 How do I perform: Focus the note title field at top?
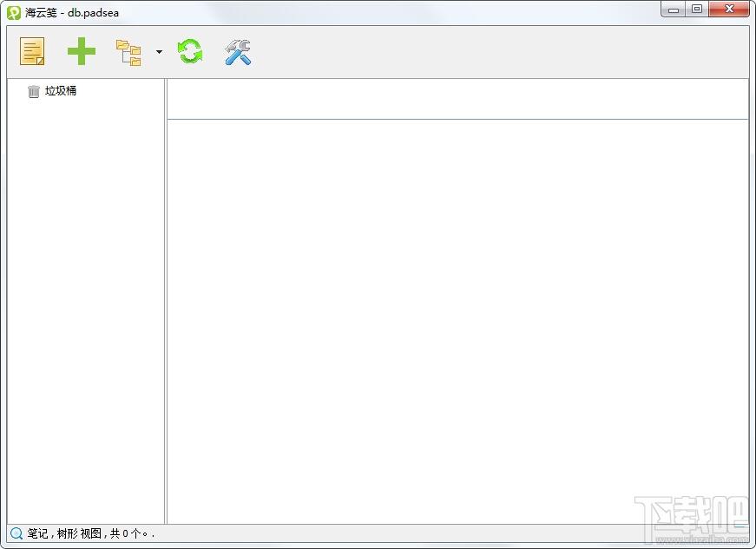click(x=457, y=99)
